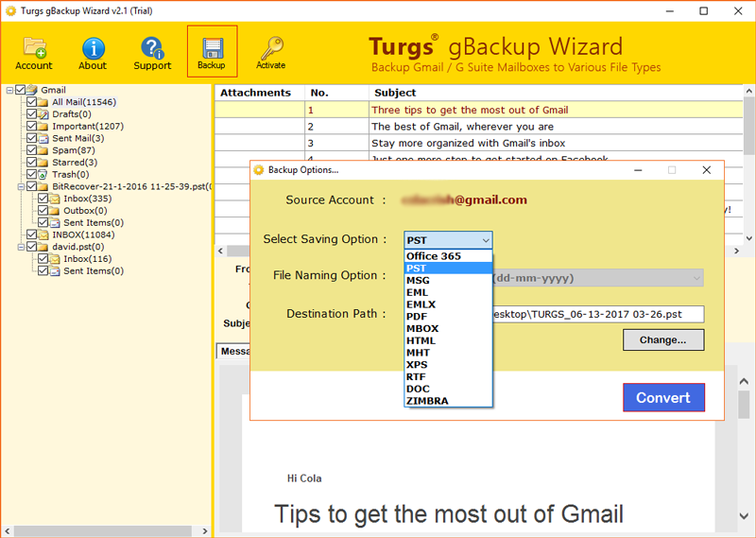Image resolution: width=756 pixels, height=538 pixels.
Task: Click the Inbox(116) folder icon
Action: tap(55, 259)
